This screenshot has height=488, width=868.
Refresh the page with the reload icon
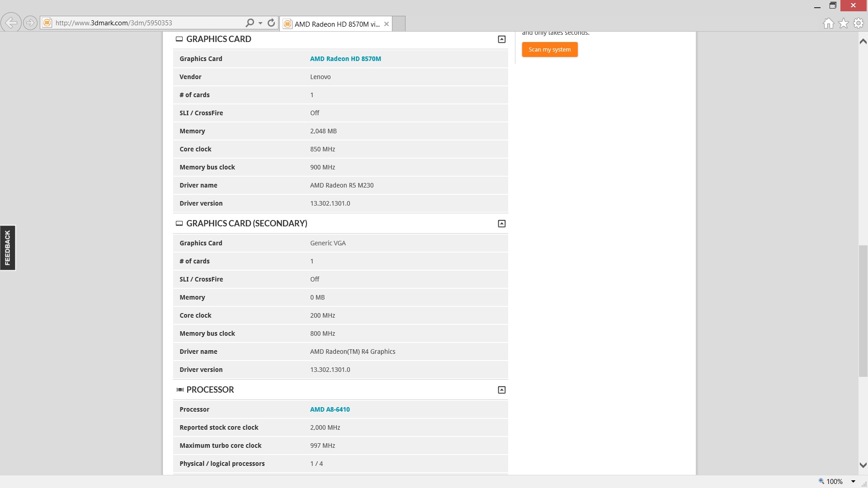271,23
